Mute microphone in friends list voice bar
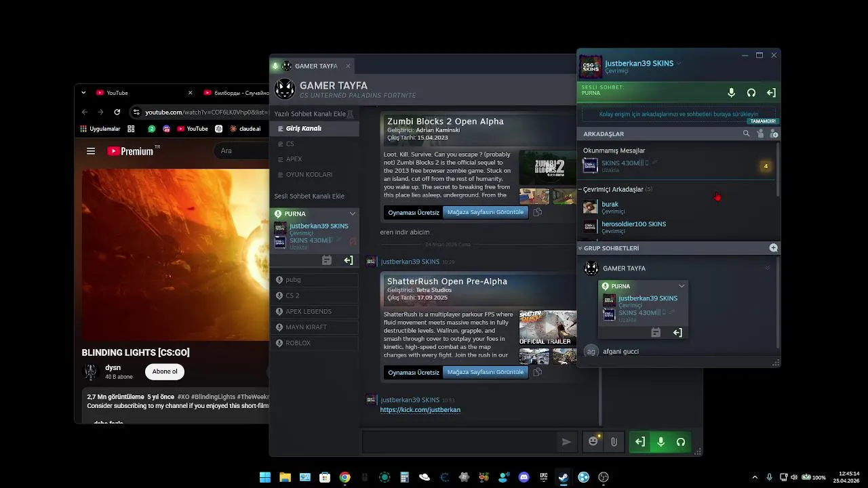This screenshot has width=868, height=488. (x=731, y=93)
